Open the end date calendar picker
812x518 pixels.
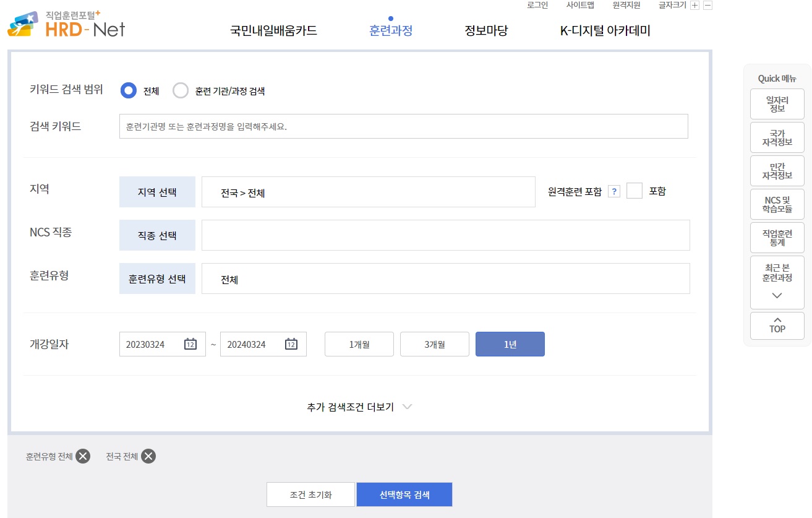(x=291, y=344)
